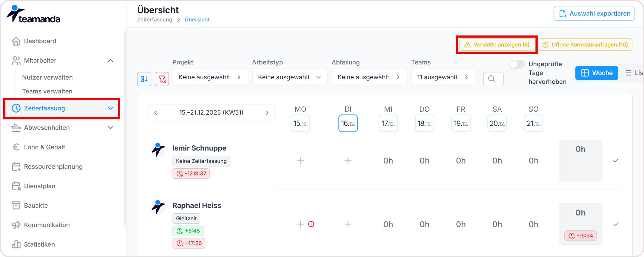Add Tuesday entry for Ismir Schnuppe
644x257 pixels.
(348, 161)
